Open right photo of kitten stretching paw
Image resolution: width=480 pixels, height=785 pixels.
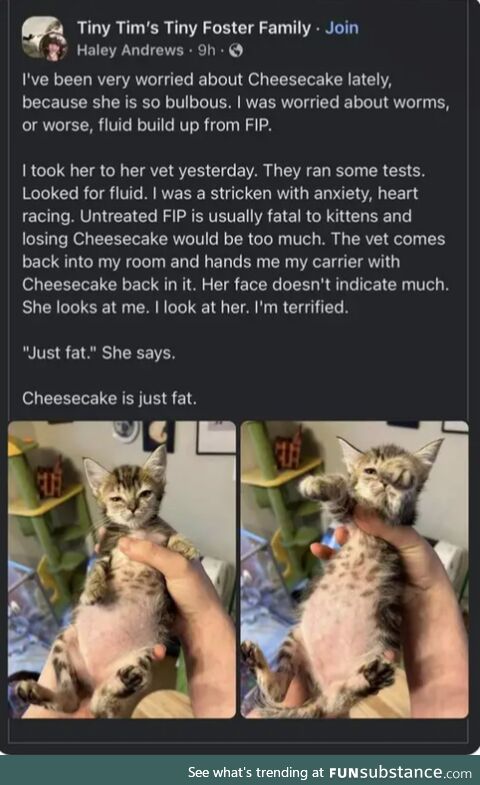(354, 569)
